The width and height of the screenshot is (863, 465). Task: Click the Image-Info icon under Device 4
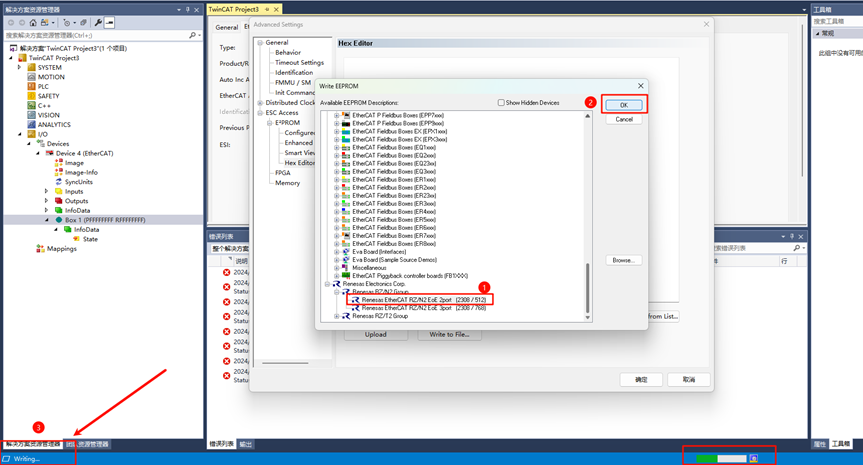click(59, 172)
